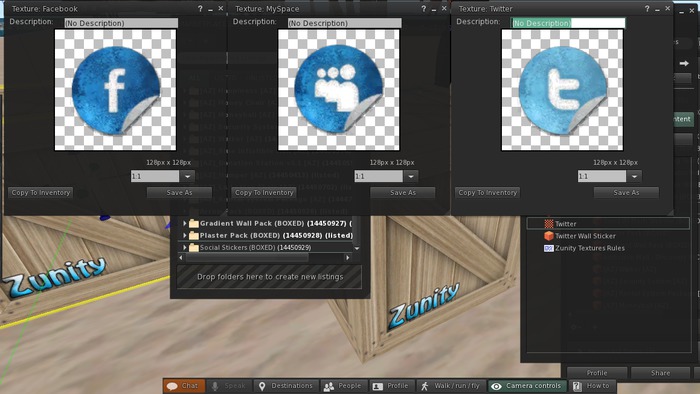The height and width of the screenshot is (394, 700).
Task: Open How to help in bottom toolbar
Action: [x=592, y=386]
